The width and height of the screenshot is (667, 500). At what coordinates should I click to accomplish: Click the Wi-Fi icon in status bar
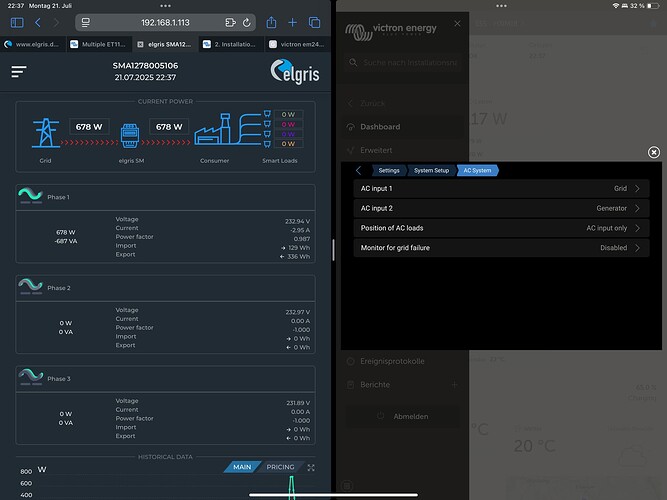point(616,6)
